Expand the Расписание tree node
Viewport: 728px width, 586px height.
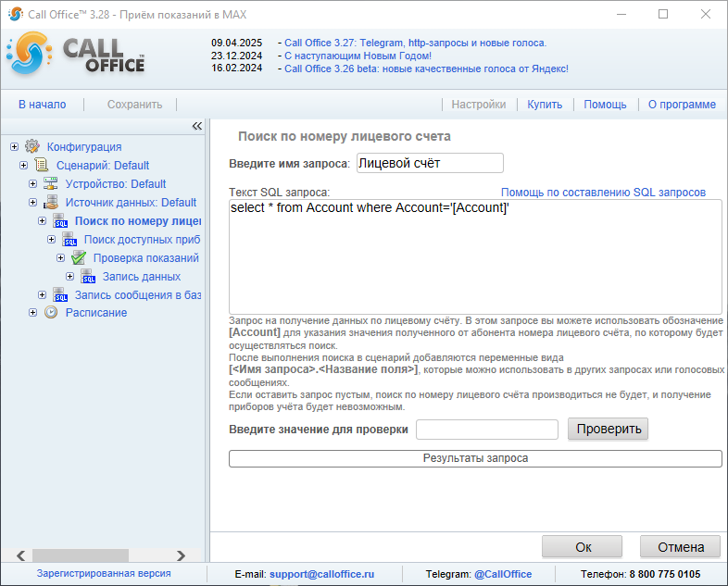tap(32, 313)
